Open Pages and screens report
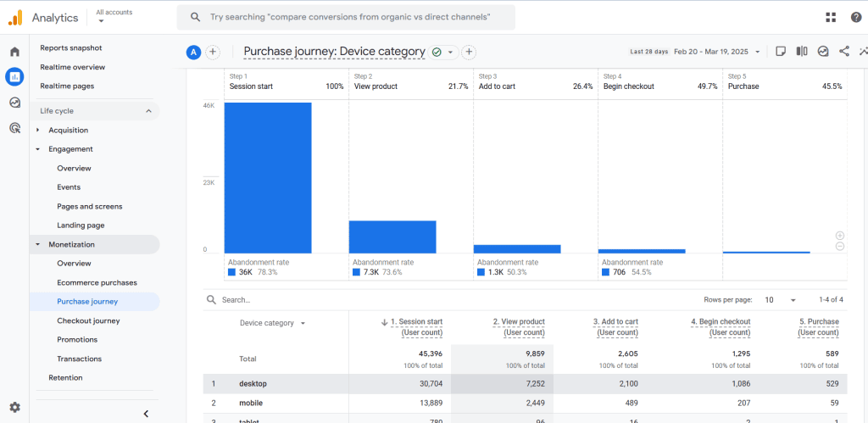This screenshot has width=868, height=423. (x=90, y=207)
